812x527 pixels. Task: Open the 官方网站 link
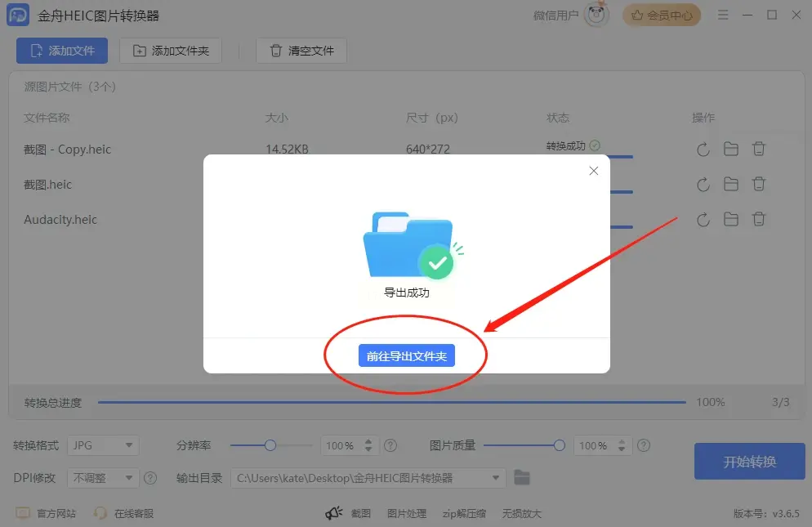click(x=56, y=514)
